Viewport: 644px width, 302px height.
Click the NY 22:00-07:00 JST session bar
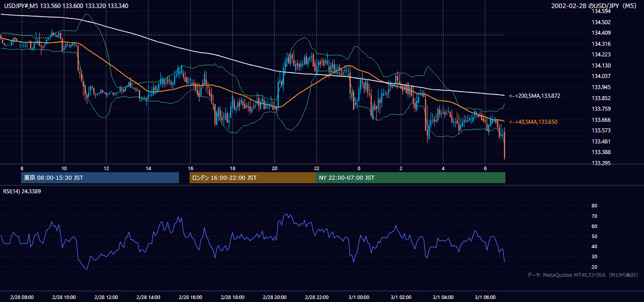pyautogui.click(x=411, y=178)
